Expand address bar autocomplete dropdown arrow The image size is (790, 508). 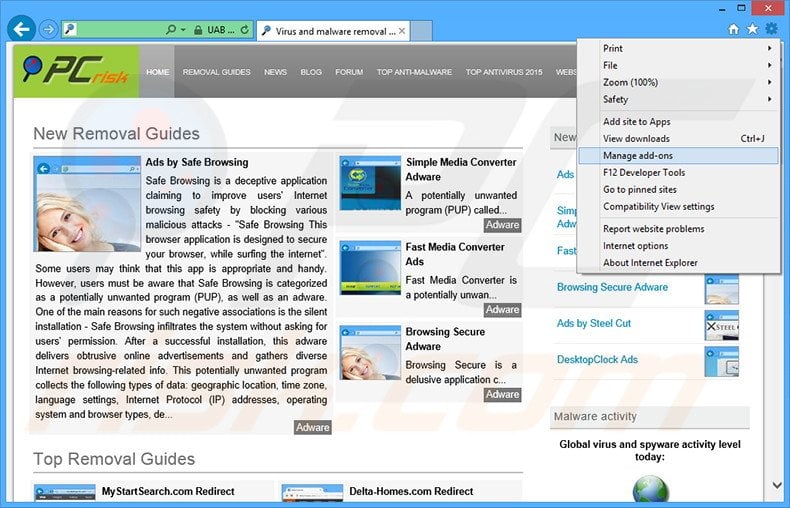pos(183,30)
